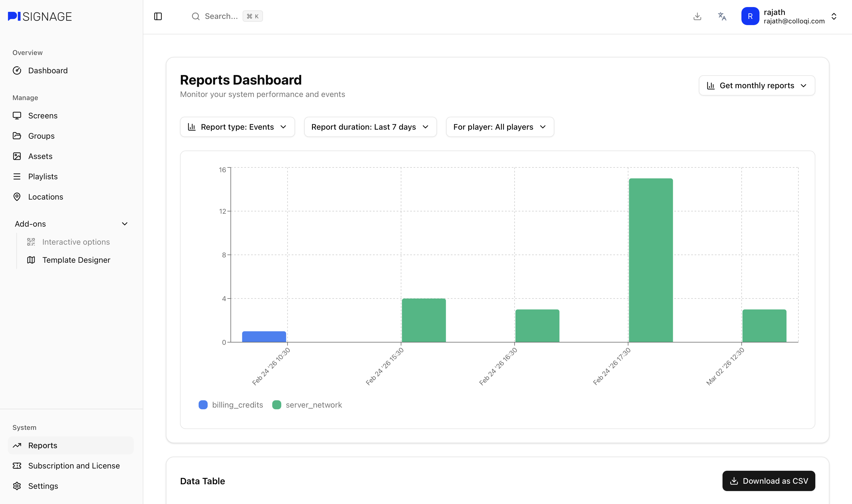Toggle server_network legend series
Screen dimensions: 852x504
tap(307, 405)
